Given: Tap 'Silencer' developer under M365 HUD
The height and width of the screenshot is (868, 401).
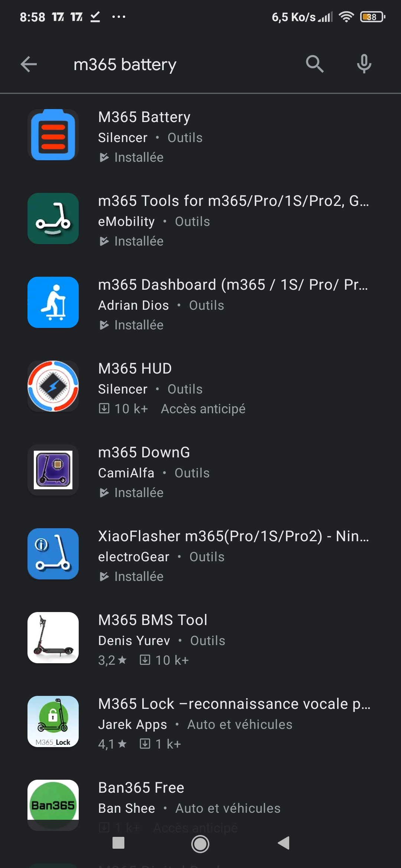Looking at the screenshot, I should coord(123,389).
